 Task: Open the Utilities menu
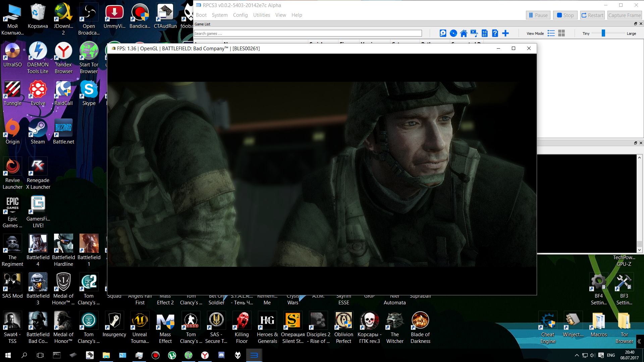pyautogui.click(x=261, y=15)
